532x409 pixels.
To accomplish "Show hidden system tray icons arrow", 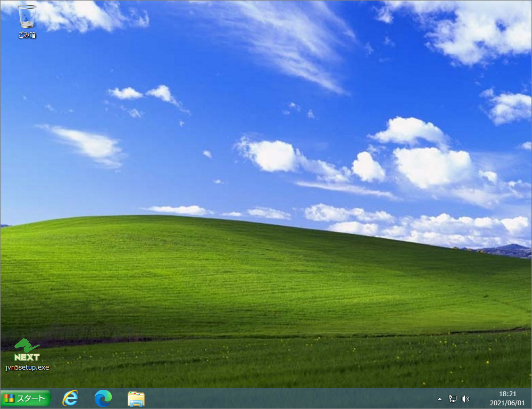I will coord(439,399).
